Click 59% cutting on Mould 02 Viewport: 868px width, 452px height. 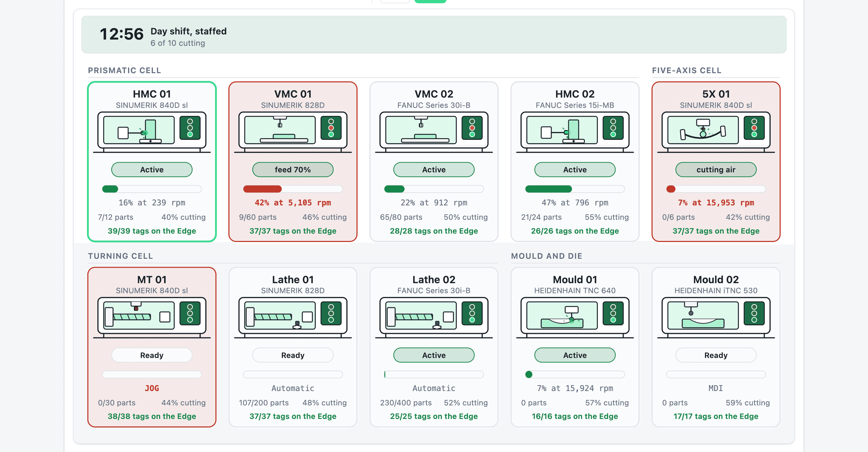748,402
